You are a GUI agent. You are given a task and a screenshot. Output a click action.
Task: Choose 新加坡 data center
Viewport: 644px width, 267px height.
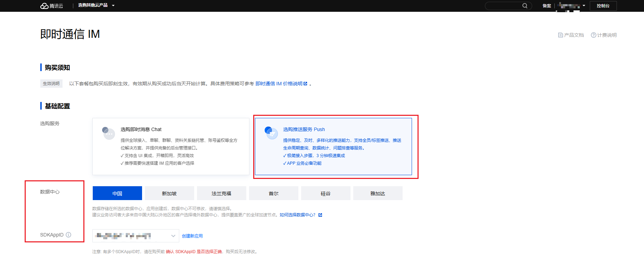click(x=170, y=193)
